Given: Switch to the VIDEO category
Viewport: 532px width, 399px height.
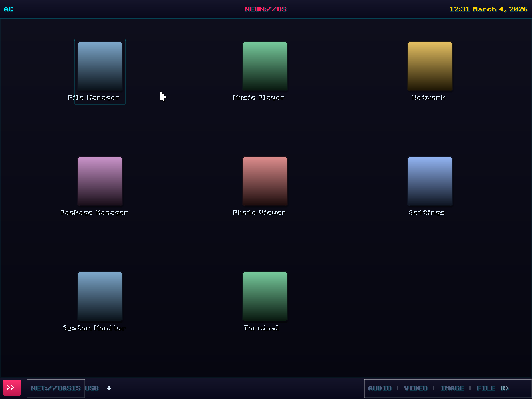Looking at the screenshot, I should [x=416, y=388].
